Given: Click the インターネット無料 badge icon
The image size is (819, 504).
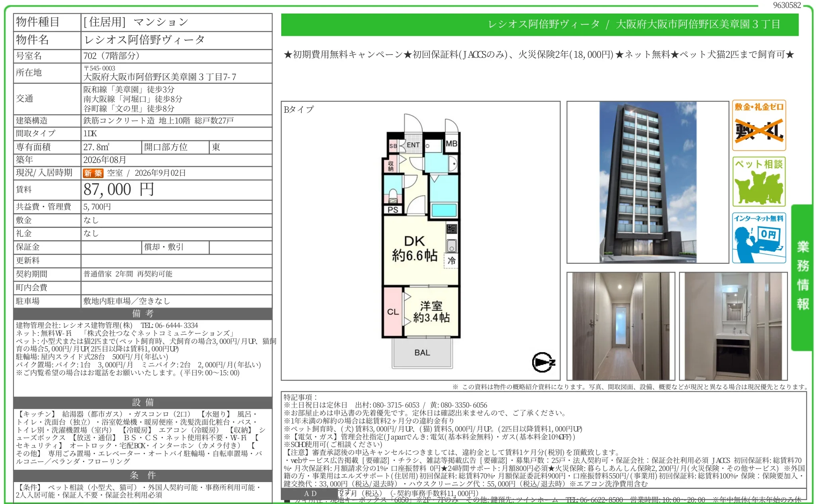Looking at the screenshot, I should click(x=759, y=238).
